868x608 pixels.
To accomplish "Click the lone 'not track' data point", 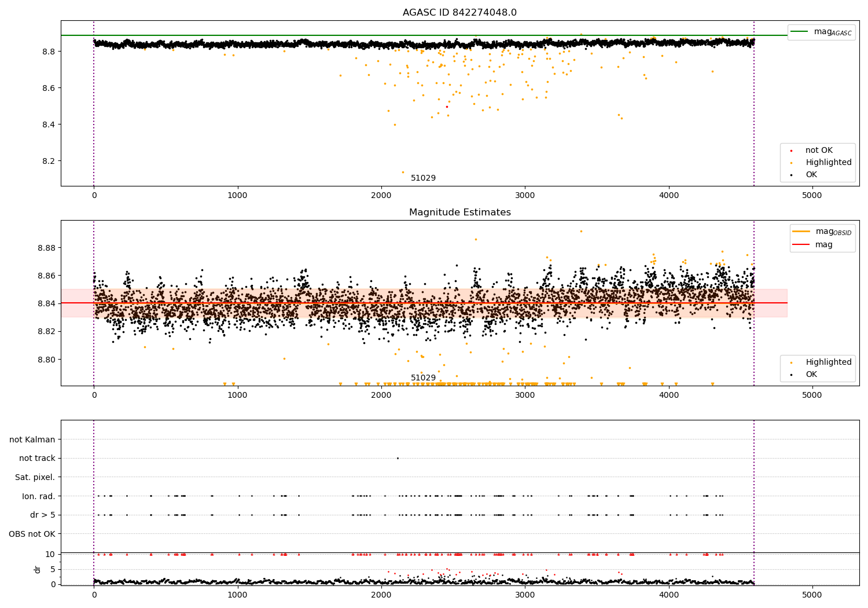I will pyautogui.click(x=398, y=458).
